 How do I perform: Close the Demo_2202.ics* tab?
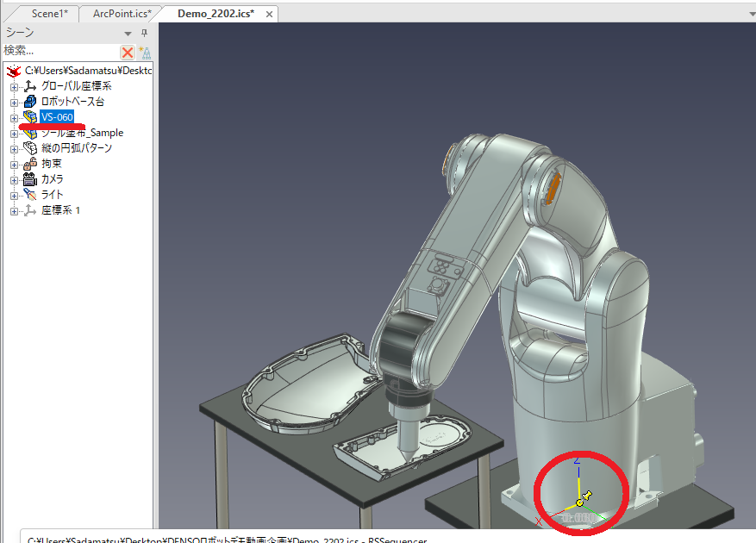tap(269, 15)
